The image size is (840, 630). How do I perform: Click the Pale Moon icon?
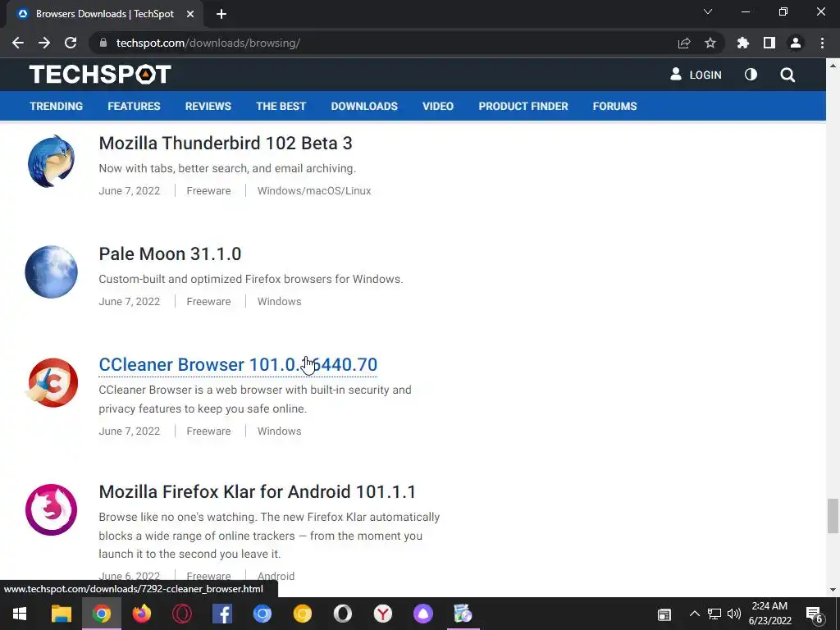point(52,272)
